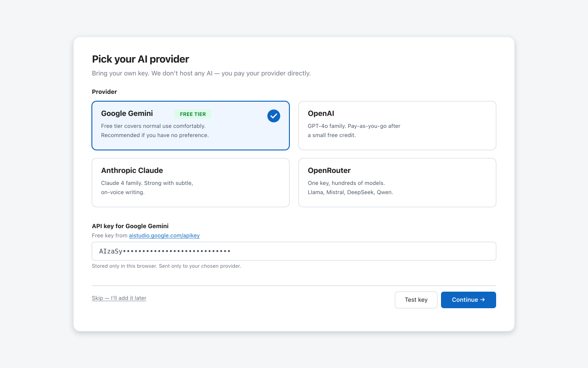Click the GPT-4o family description text
588x368 pixels.
[354, 131]
